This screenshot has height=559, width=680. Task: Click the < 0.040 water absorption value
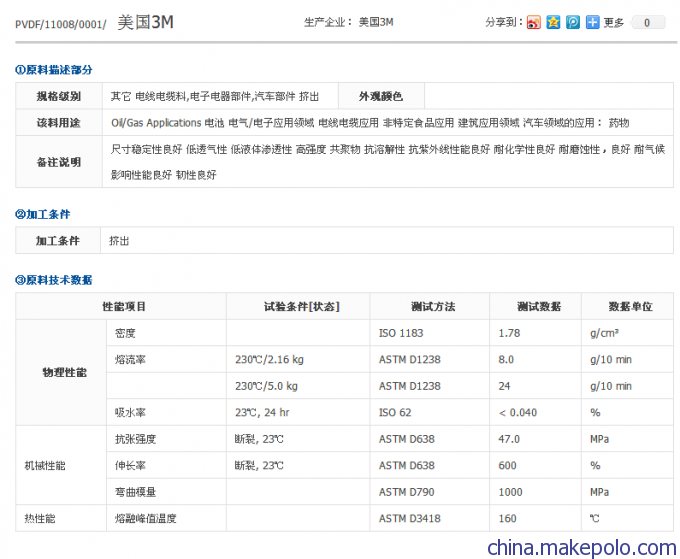[518, 412]
